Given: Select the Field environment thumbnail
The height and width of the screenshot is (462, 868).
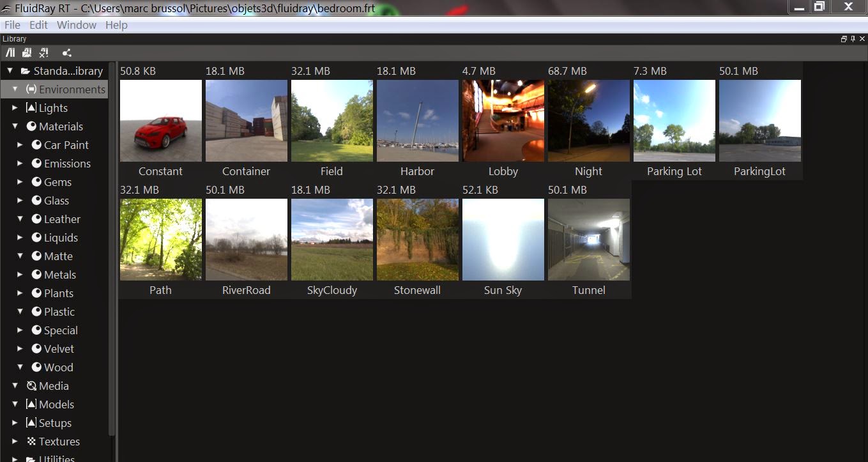Looking at the screenshot, I should [x=332, y=121].
